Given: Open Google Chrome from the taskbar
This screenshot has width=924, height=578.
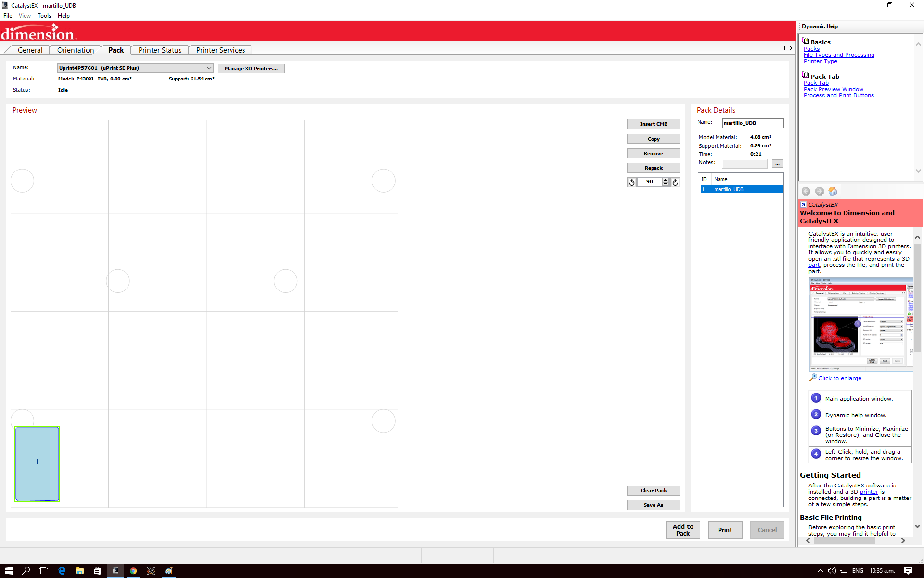Looking at the screenshot, I should coord(133,571).
